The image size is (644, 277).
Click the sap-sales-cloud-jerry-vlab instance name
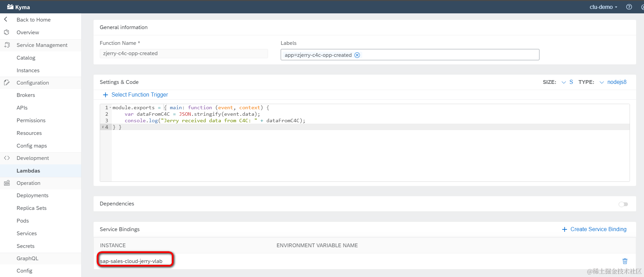[x=131, y=261]
